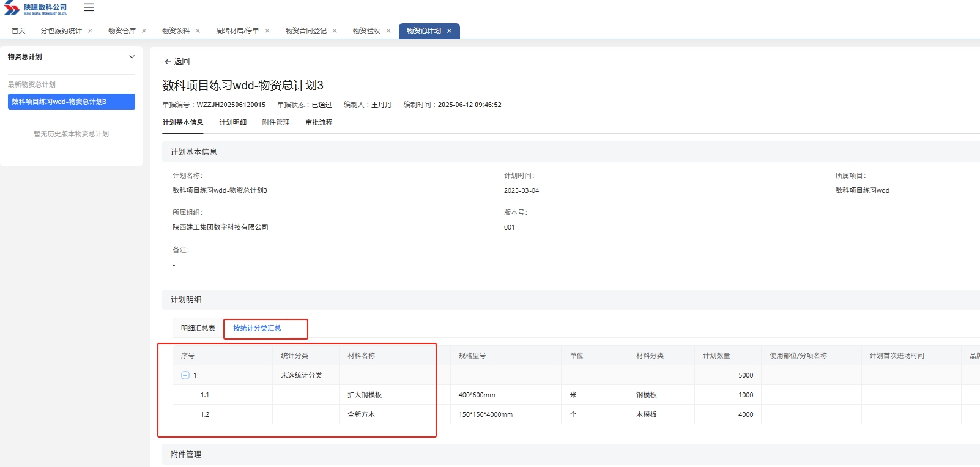This screenshot has height=467, width=980.
Task: Close the 物资仓库 tab
Action: 144,31
